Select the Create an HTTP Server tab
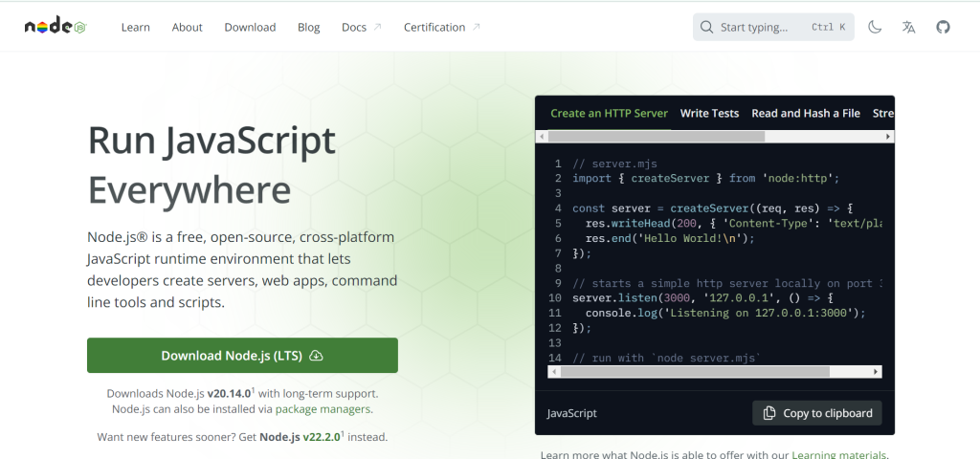The height and width of the screenshot is (459, 980). coord(609,113)
